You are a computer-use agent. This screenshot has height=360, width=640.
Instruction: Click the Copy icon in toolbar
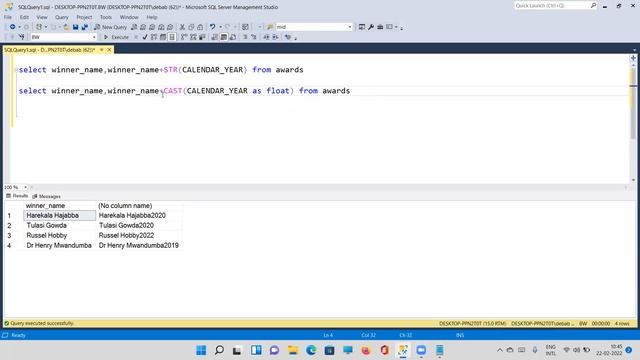(191, 27)
